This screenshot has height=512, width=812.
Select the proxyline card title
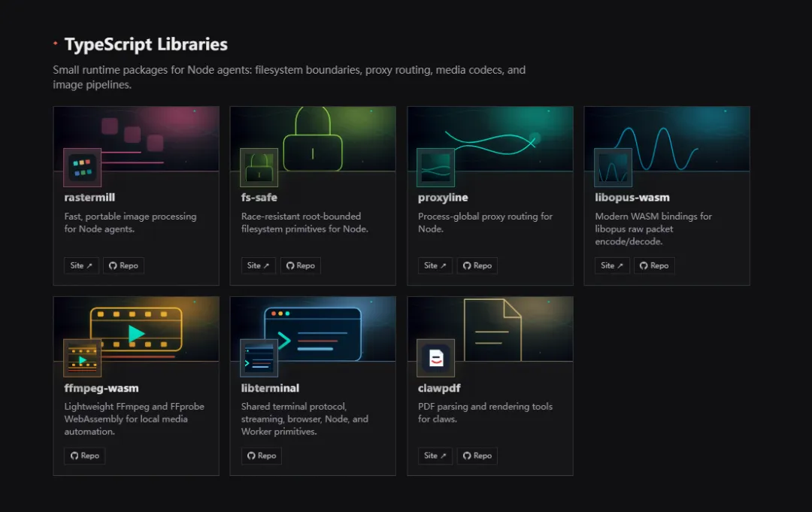click(443, 198)
